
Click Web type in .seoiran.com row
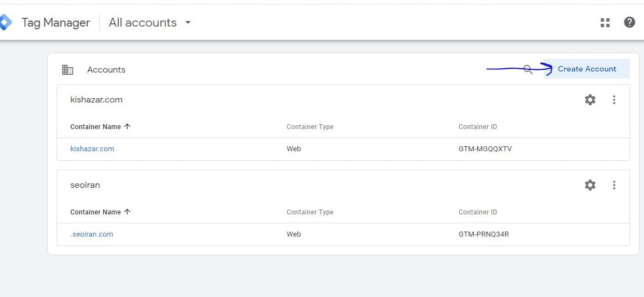coord(293,234)
